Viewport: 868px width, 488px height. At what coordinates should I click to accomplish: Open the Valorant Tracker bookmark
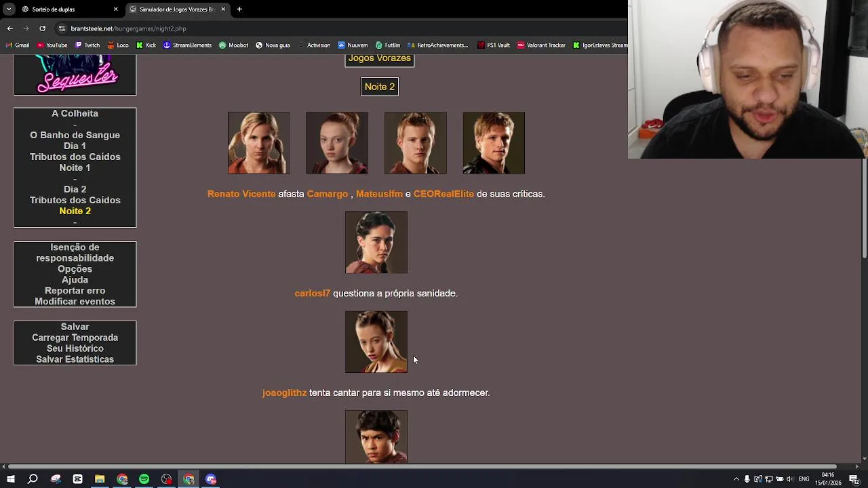point(541,45)
